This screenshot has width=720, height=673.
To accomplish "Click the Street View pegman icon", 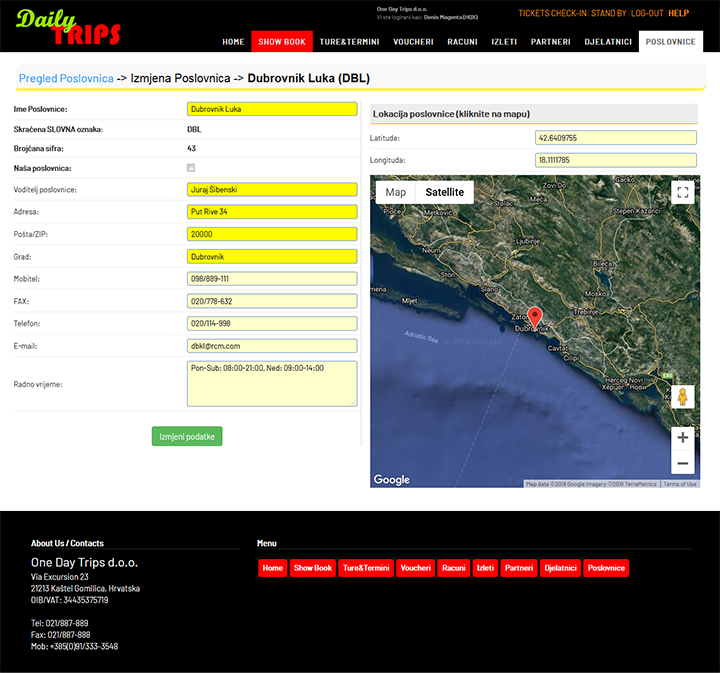I will [683, 397].
